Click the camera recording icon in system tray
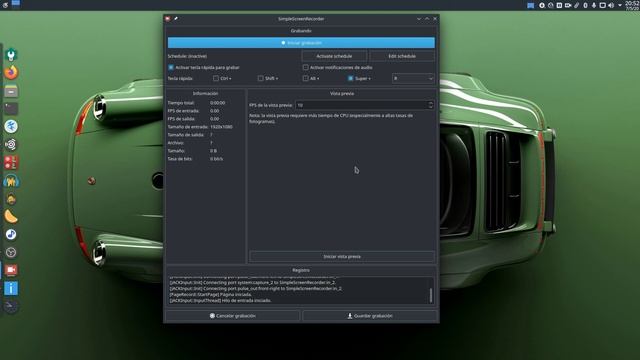640x360 pixels. (568, 5)
